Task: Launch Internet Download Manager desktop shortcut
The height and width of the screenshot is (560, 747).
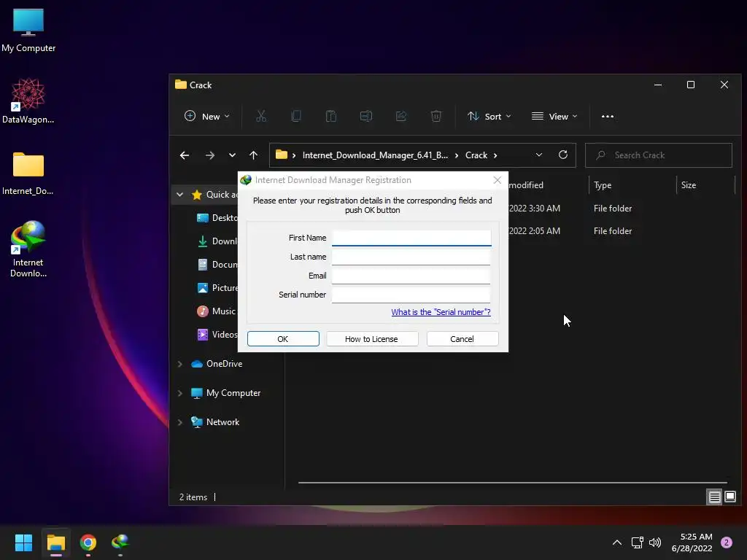Action: tap(28, 249)
